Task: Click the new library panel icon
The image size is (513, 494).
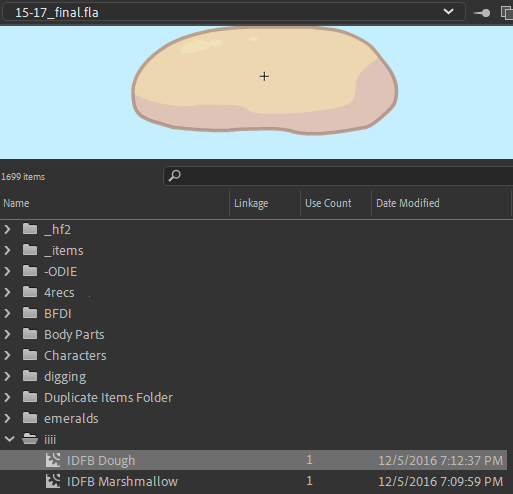Action: pyautogui.click(x=507, y=13)
